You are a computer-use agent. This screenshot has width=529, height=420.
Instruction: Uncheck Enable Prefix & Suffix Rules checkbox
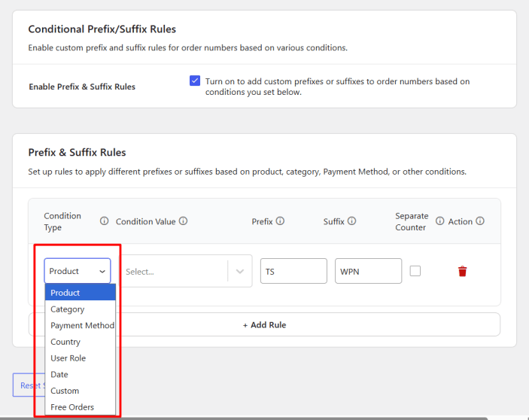coord(195,81)
